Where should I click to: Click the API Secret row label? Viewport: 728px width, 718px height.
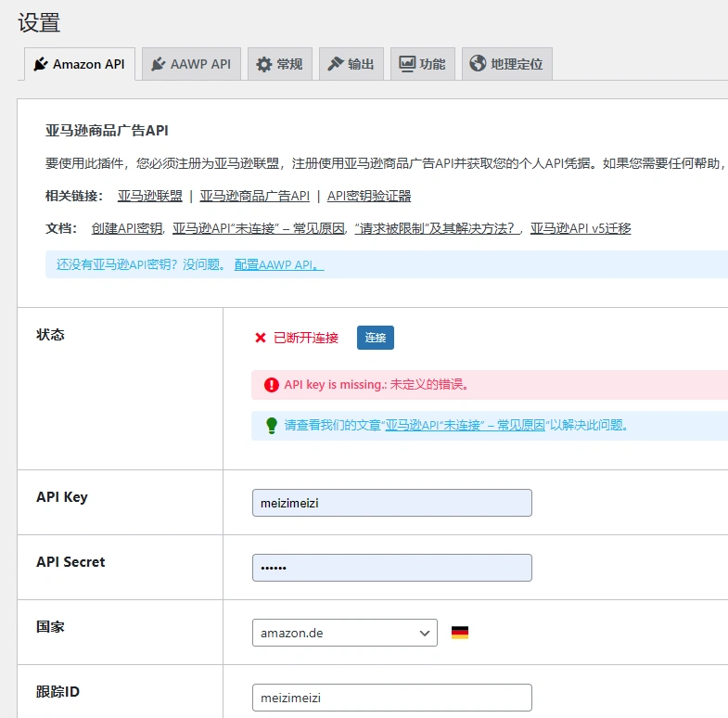(70, 562)
